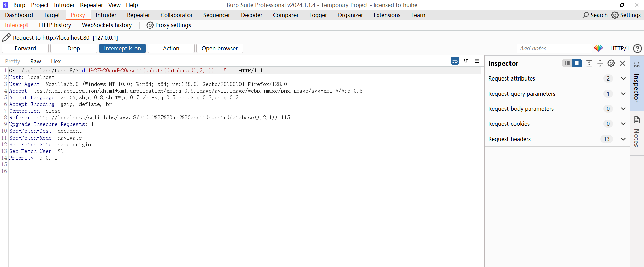This screenshot has height=267, width=644.
Task: Open the message editor hamburger menu
Action: [477, 61]
